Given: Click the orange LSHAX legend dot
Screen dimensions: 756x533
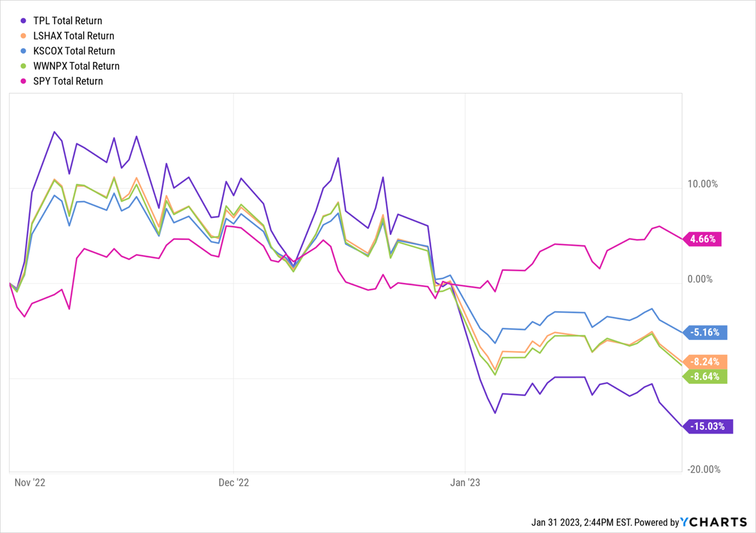Looking at the screenshot, I should (x=23, y=36).
